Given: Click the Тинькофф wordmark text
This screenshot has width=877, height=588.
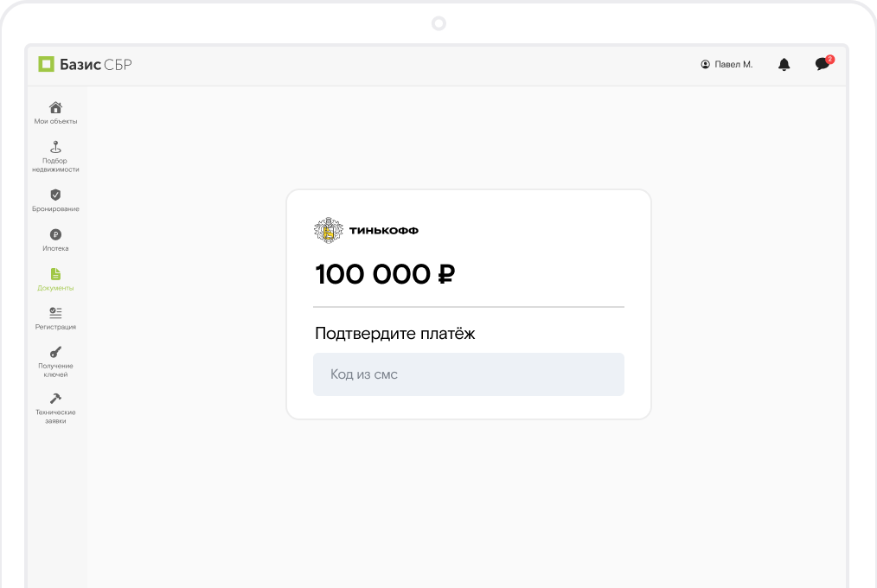Looking at the screenshot, I should point(384,230).
